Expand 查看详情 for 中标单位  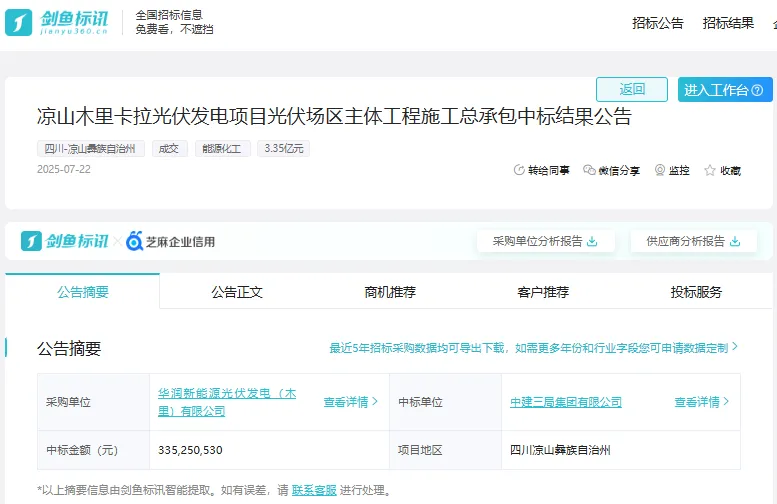702,402
